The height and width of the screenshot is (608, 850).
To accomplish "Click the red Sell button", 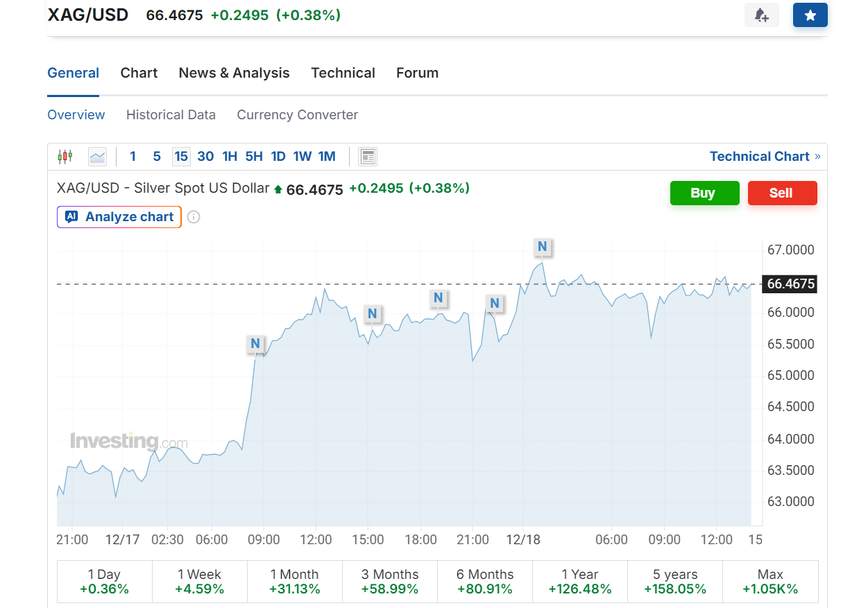I will [783, 193].
